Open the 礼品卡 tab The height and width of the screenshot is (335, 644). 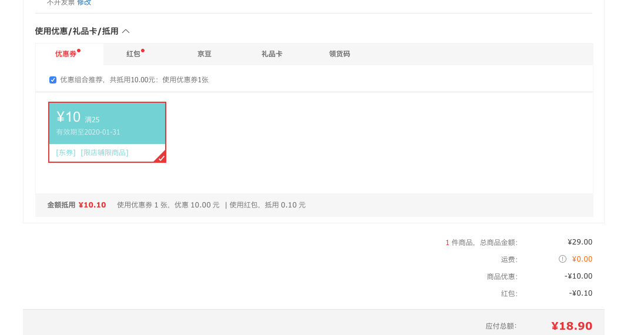(x=272, y=54)
